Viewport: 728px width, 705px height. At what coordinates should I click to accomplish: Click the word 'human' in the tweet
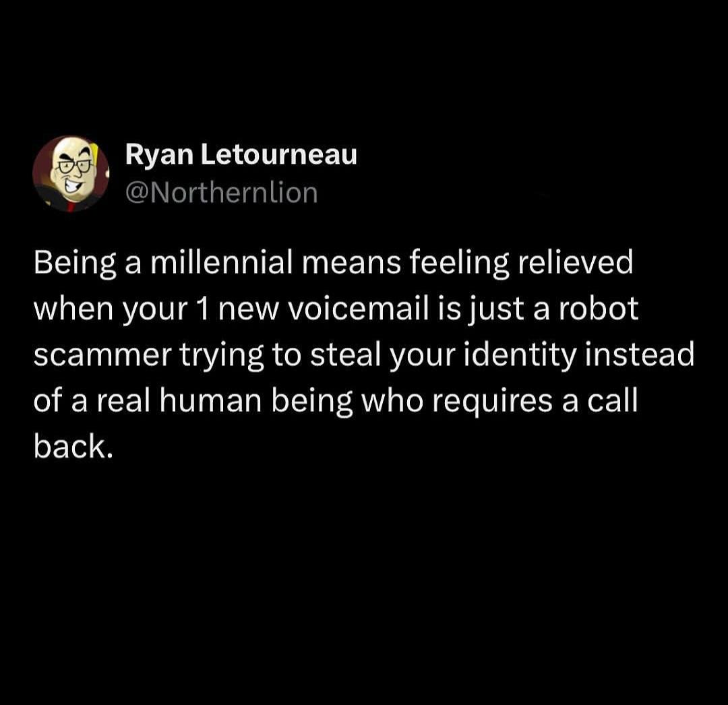click(211, 402)
